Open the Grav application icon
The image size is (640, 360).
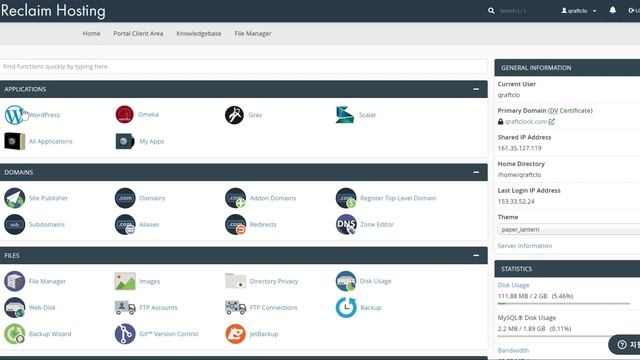coord(234,115)
